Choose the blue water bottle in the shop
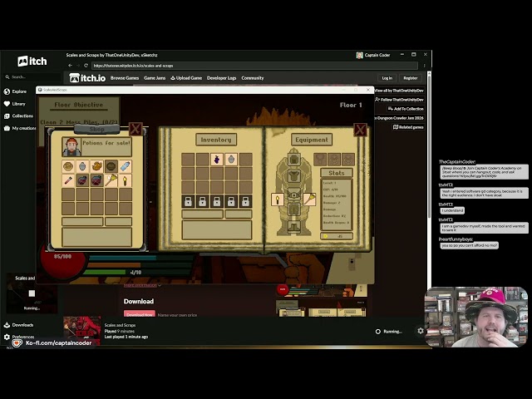The width and height of the screenshot is (532, 399). (x=126, y=166)
